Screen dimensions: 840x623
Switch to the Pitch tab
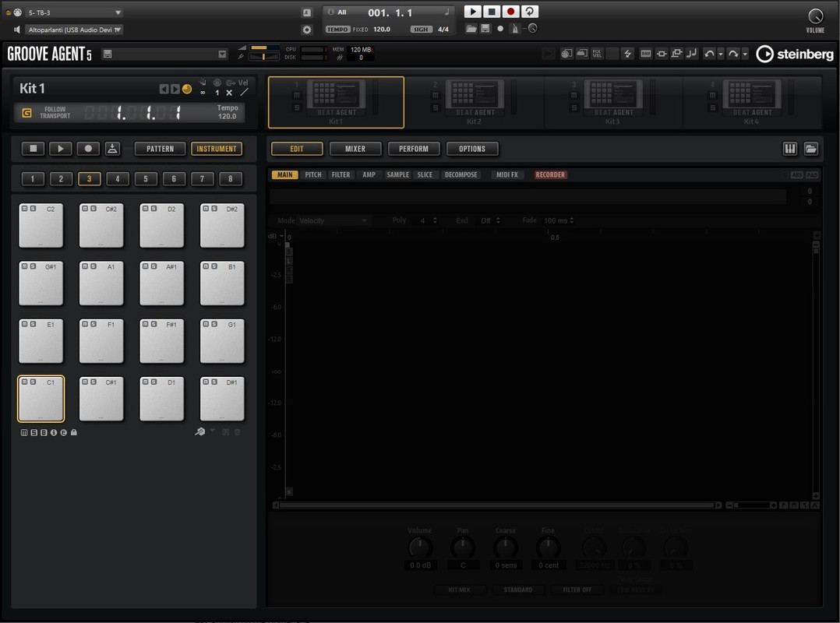click(x=313, y=174)
